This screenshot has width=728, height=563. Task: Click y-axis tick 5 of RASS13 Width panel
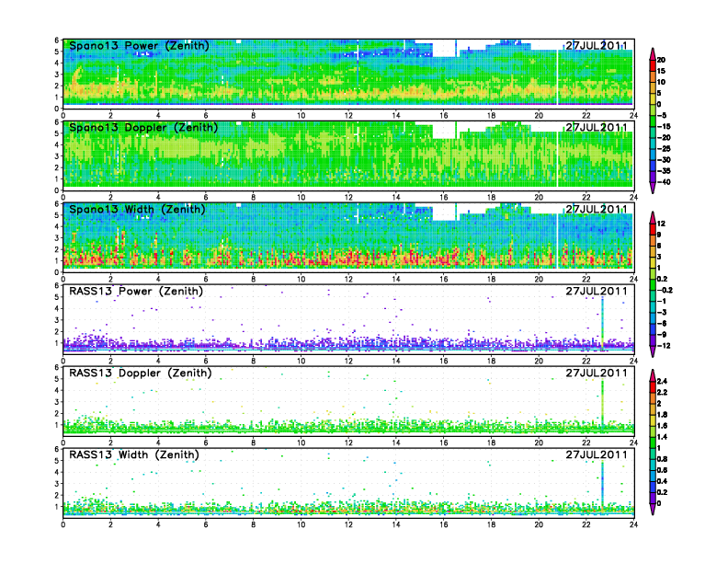point(57,461)
